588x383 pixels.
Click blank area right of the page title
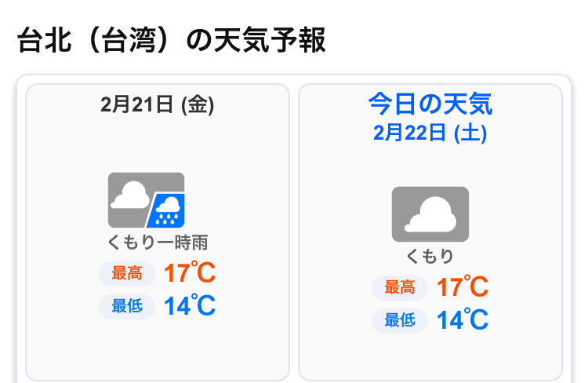pyautogui.click(x=455, y=41)
